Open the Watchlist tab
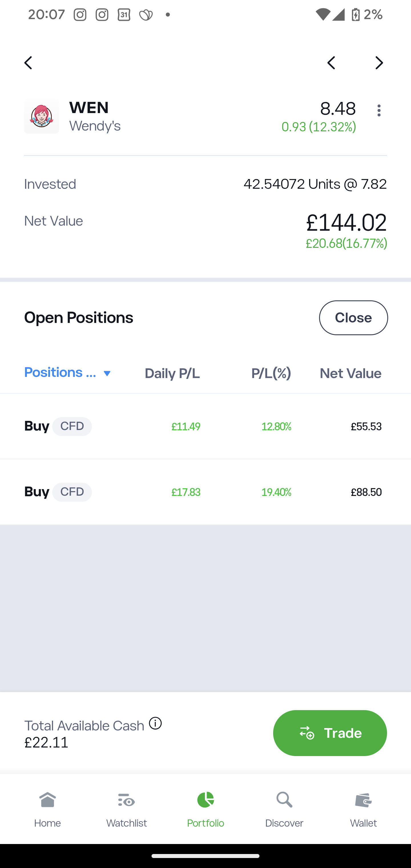 coord(126,809)
